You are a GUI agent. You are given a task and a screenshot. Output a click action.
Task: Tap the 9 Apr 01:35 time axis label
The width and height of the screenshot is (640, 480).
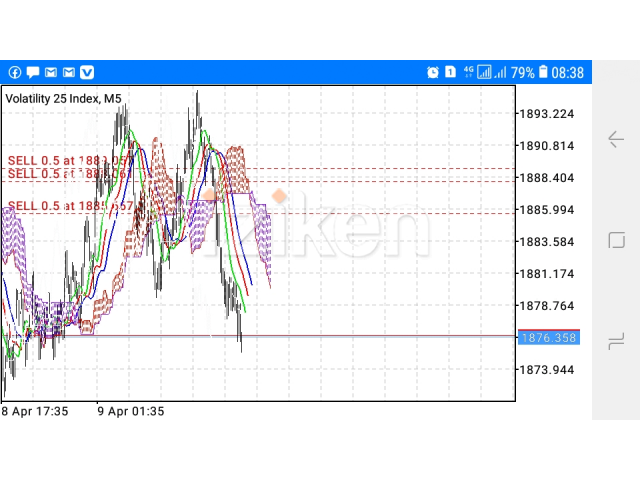tap(130, 411)
